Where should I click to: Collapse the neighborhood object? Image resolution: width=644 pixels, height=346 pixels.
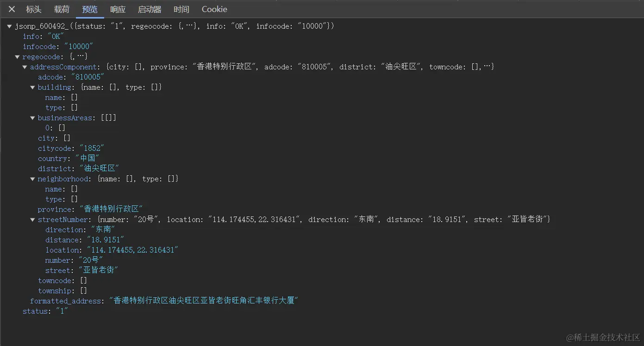tap(32, 179)
